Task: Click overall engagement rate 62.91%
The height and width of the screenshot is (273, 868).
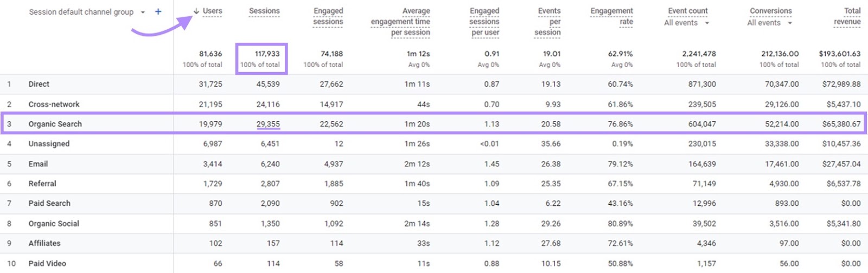Action: (x=620, y=54)
